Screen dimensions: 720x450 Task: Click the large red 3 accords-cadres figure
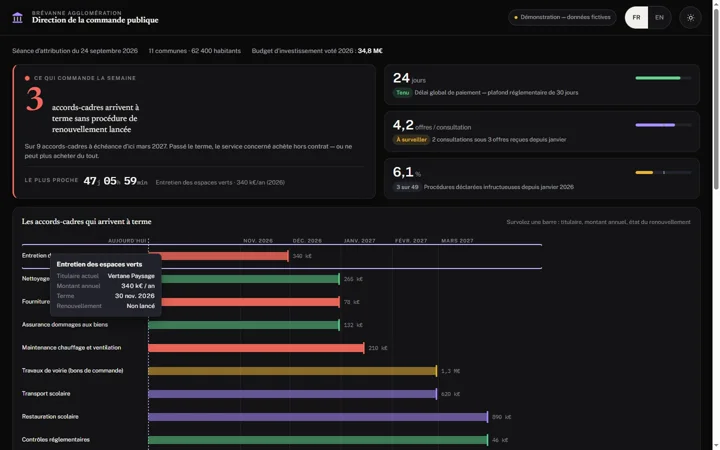point(34,100)
